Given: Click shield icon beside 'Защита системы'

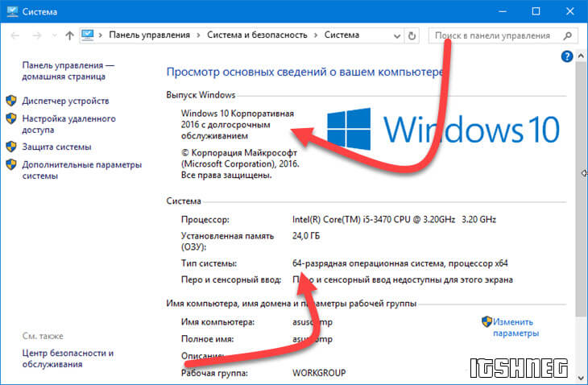Looking at the screenshot, I should [11, 147].
